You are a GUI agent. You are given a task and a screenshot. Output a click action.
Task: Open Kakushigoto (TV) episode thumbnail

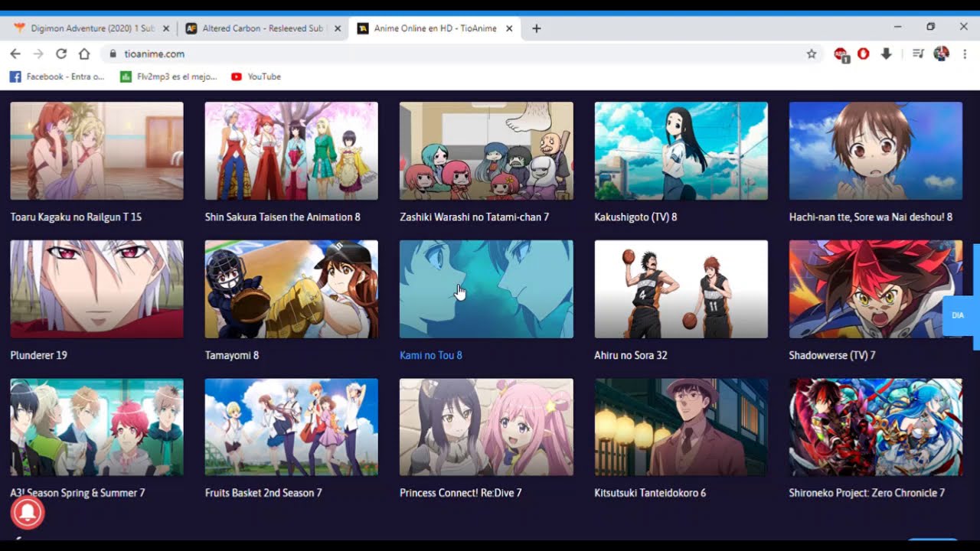(681, 151)
